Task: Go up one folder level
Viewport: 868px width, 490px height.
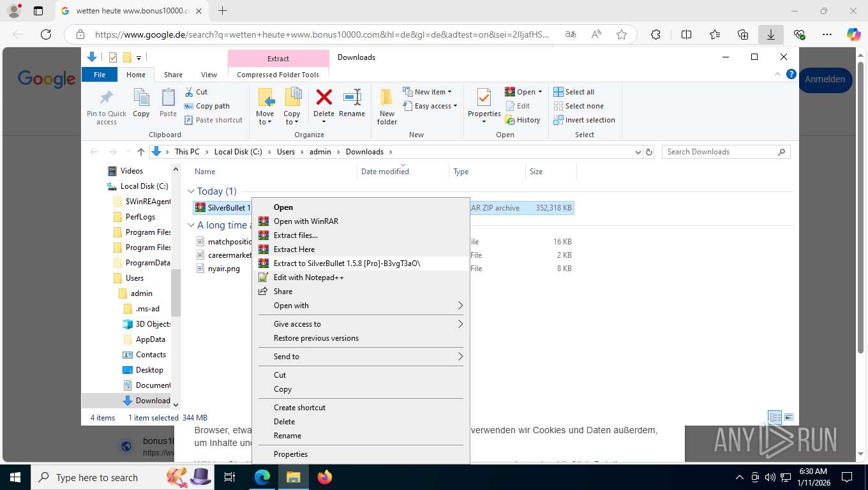Action: pos(141,152)
